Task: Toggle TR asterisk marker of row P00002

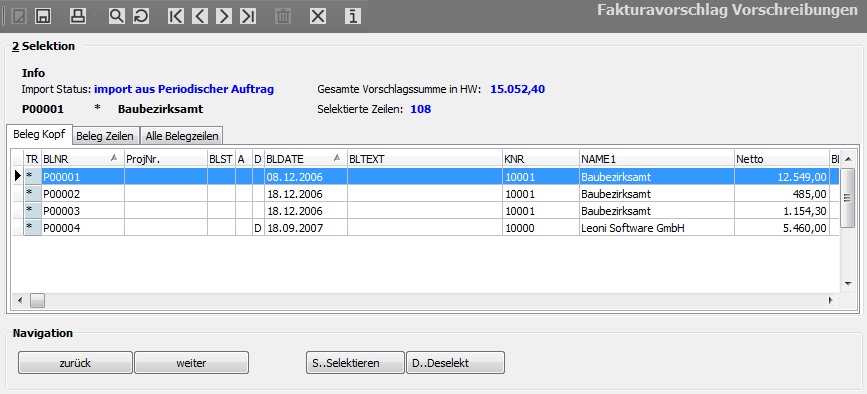Action: point(32,194)
